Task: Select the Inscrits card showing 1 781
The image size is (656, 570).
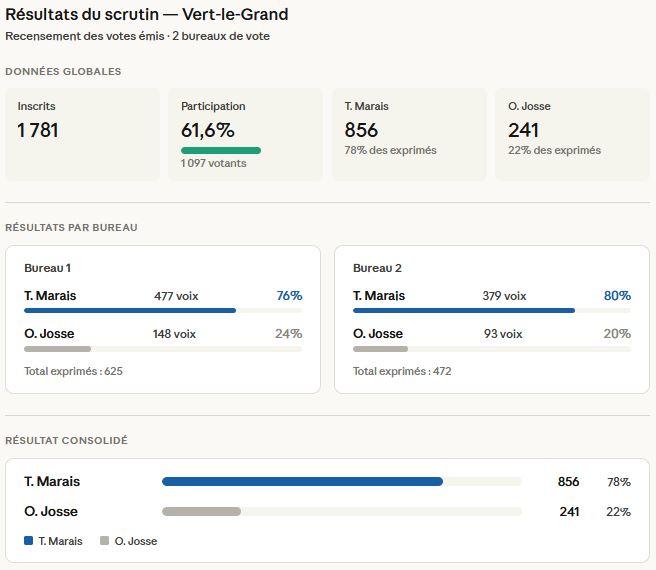Action: pyautogui.click(x=82, y=134)
